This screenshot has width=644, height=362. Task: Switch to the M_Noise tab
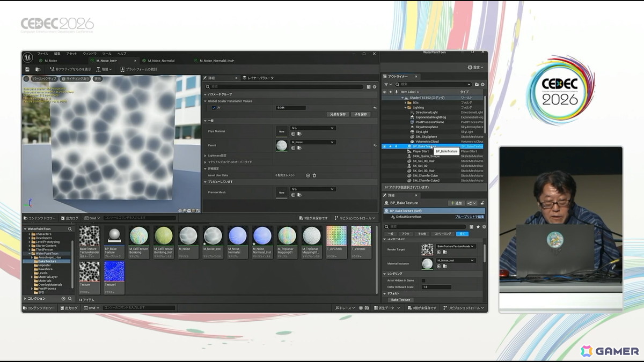pyautogui.click(x=51, y=61)
